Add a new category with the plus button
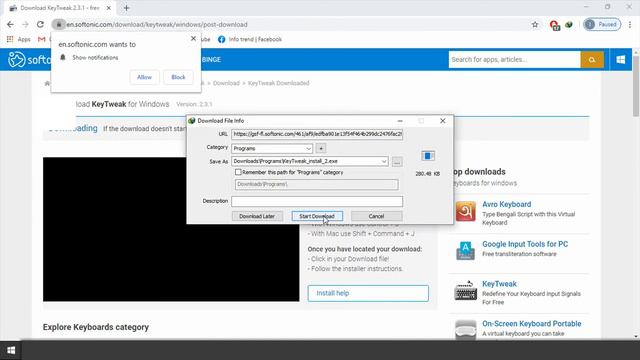Image resolution: width=640 pixels, height=360 pixels. (x=321, y=148)
